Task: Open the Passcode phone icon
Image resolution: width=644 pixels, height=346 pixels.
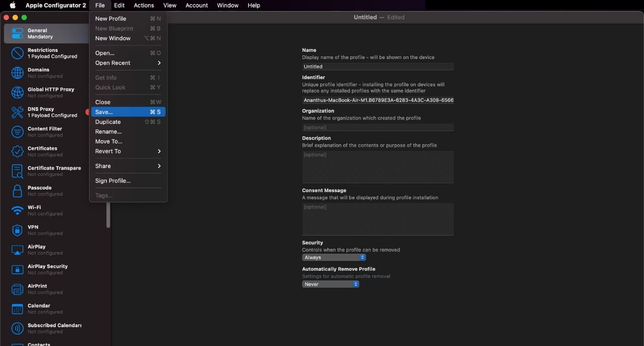Action: click(18, 191)
